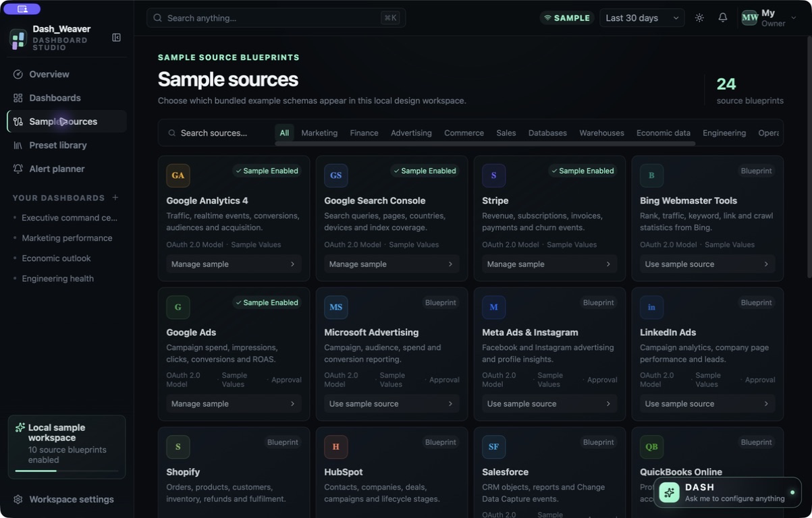Click the Overview gauge icon

pyautogui.click(x=18, y=74)
